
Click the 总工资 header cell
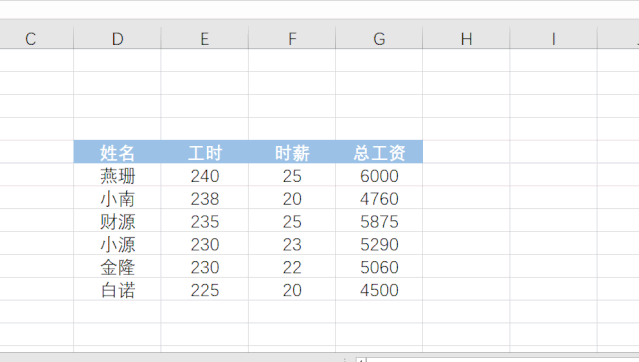coord(379,152)
